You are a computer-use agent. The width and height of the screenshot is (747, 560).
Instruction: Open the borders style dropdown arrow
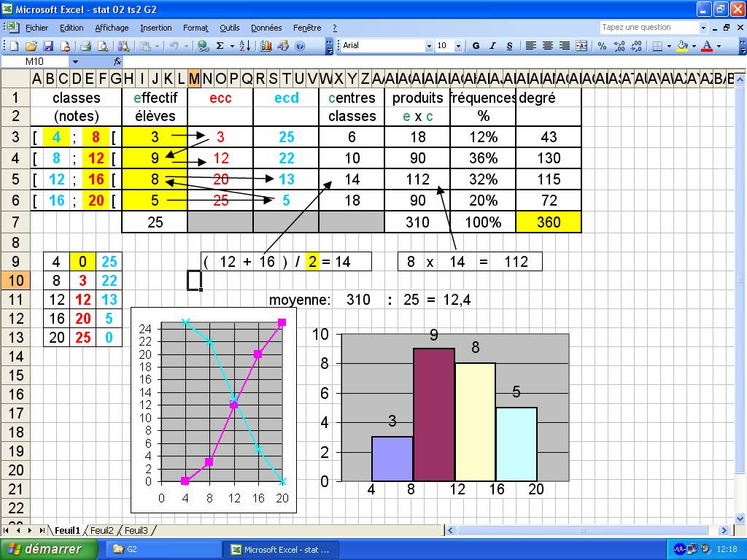pos(670,46)
